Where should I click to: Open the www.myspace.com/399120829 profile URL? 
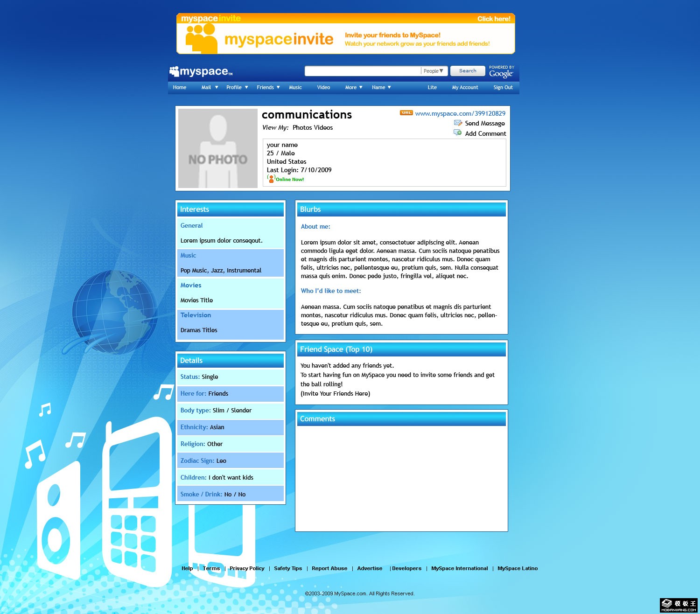pyautogui.click(x=460, y=113)
